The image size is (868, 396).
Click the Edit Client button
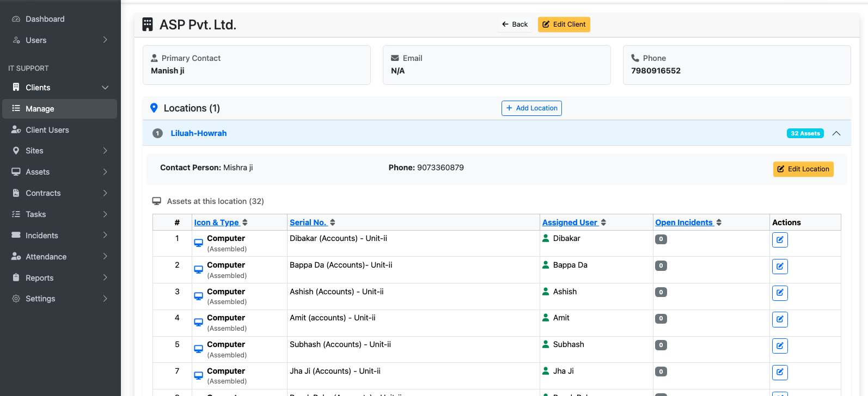564,24
